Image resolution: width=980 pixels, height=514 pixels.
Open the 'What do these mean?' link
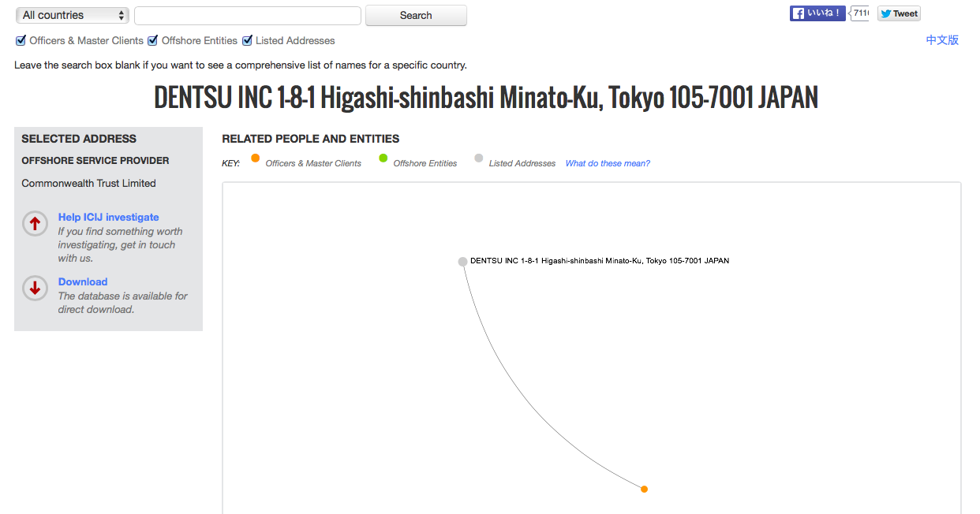click(608, 163)
